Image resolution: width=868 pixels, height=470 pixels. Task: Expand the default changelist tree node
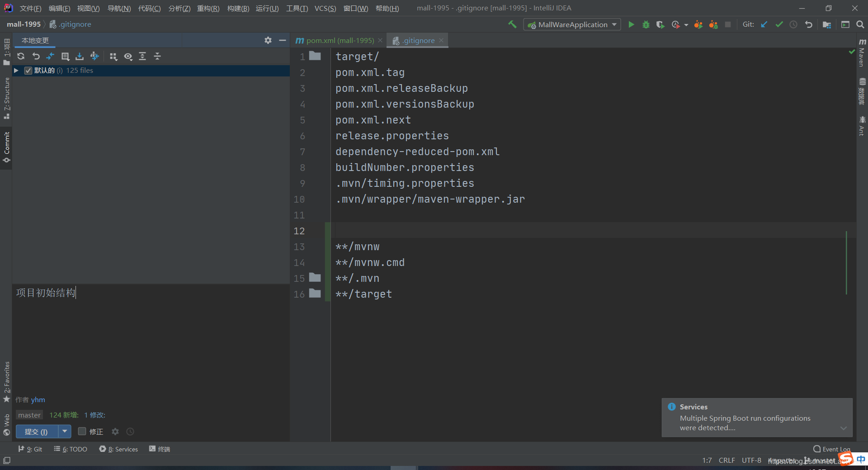16,71
